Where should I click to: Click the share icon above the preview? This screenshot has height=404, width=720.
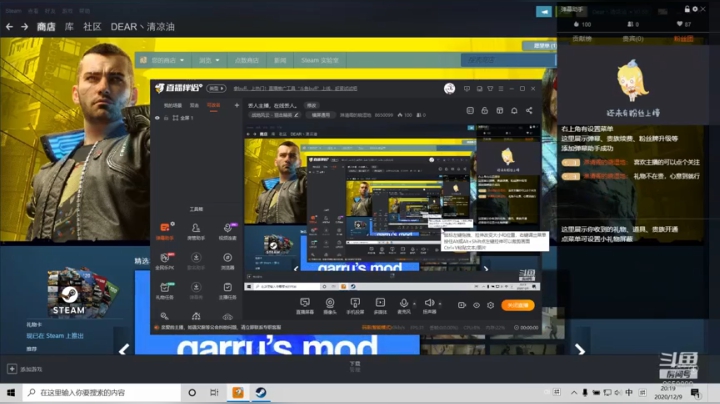coord(529,111)
